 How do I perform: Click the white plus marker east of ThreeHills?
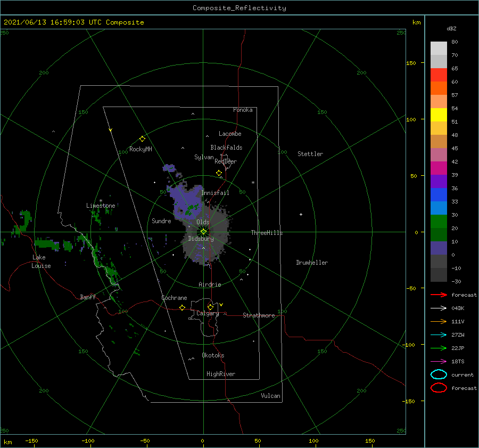pos(301,214)
